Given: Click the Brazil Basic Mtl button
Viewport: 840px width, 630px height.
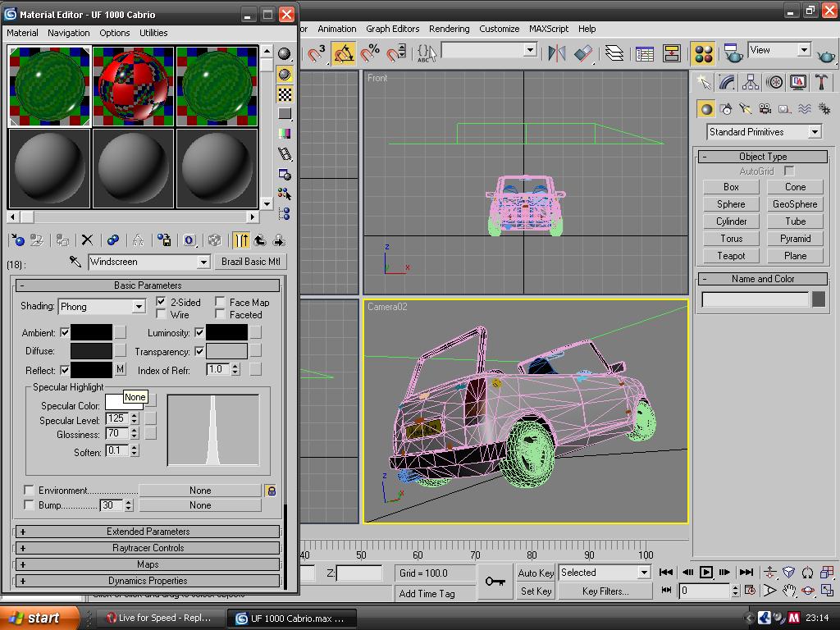Looking at the screenshot, I should click(x=251, y=262).
